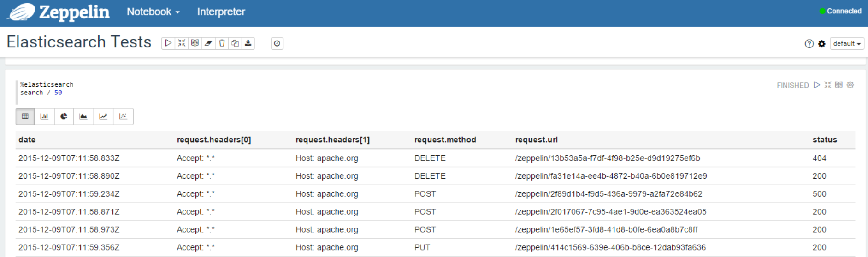Clear all output with the eraser icon
Screen dimensions: 868x257
208,43
